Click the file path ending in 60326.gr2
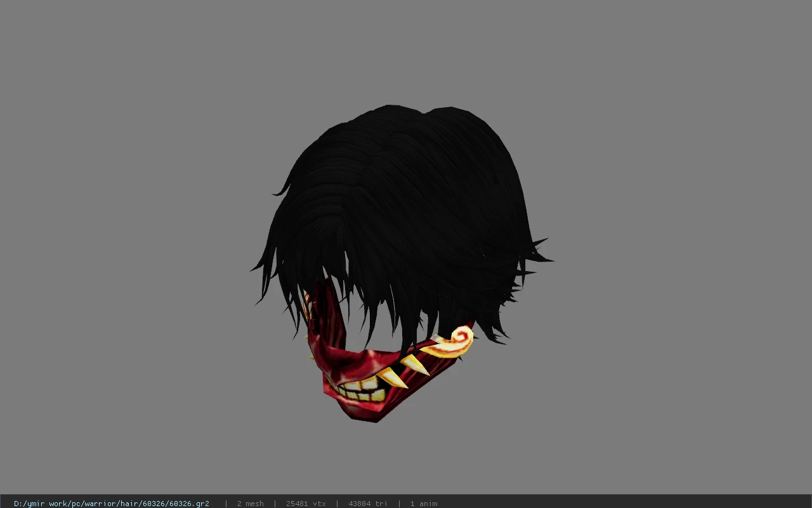Screen dimensions: 812x508 click(112, 504)
